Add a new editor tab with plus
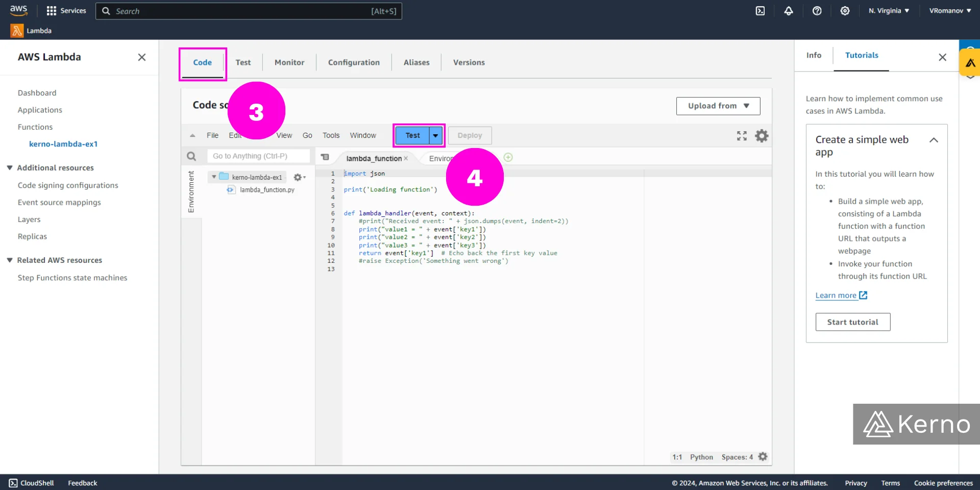This screenshot has width=980, height=490. 508,157
